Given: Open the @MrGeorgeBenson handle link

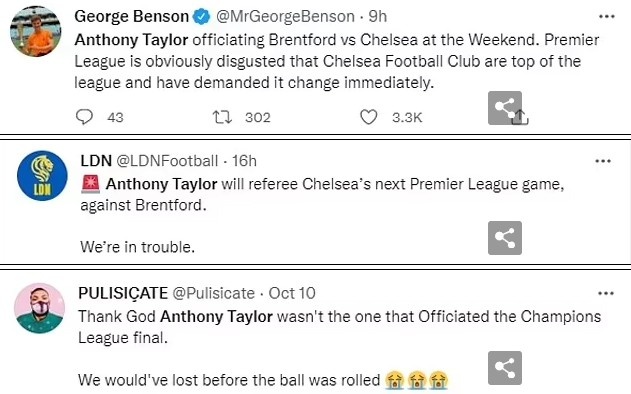Looking at the screenshot, I should pyautogui.click(x=285, y=17).
